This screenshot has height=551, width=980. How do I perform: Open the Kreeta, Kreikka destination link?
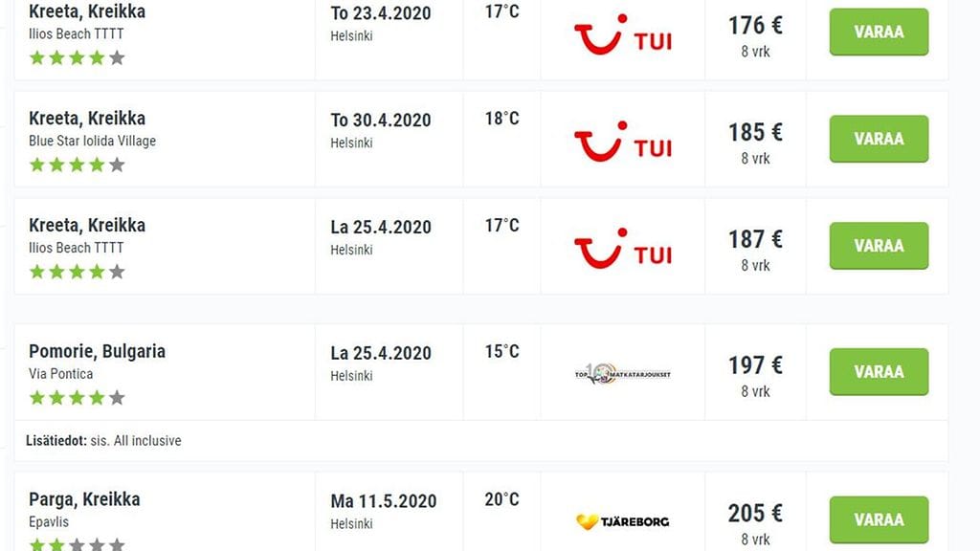click(87, 11)
